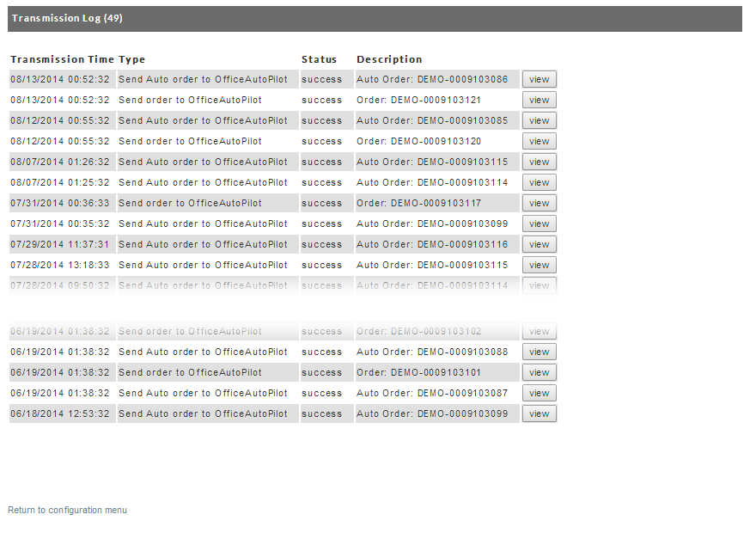Click Send Auto order type in DEMO-0009103086 row
Image resolution: width=756 pixels, height=539 pixels.
click(x=203, y=79)
